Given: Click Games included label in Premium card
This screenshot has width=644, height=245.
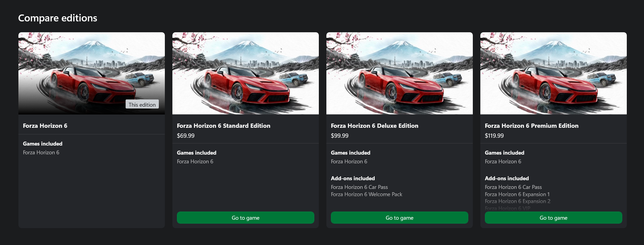Looking at the screenshot, I should tap(505, 153).
